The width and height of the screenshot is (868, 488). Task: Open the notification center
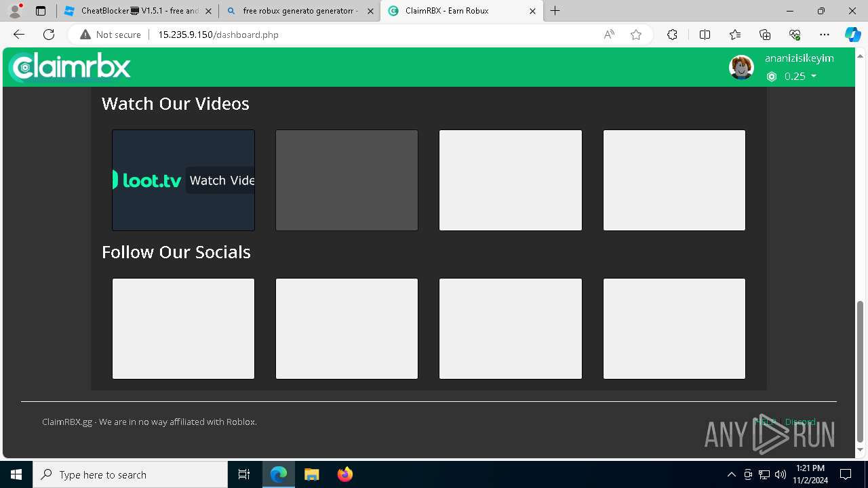tap(846, 474)
